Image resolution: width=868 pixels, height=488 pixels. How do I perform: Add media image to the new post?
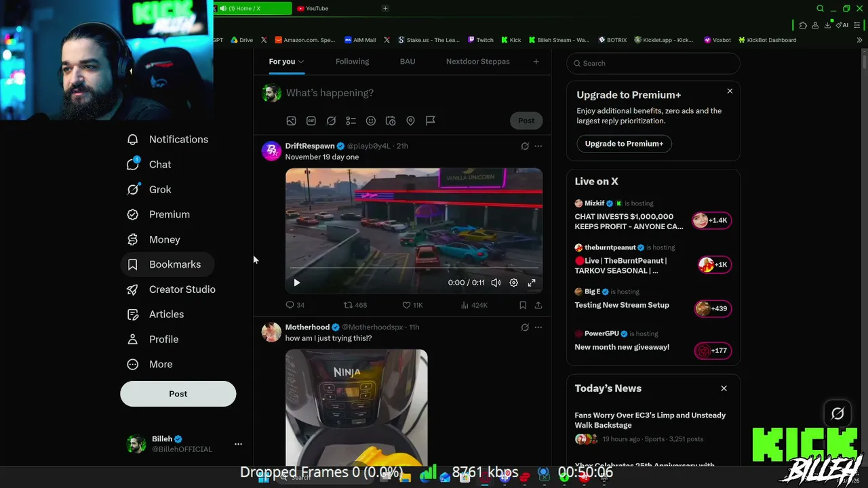coord(291,121)
